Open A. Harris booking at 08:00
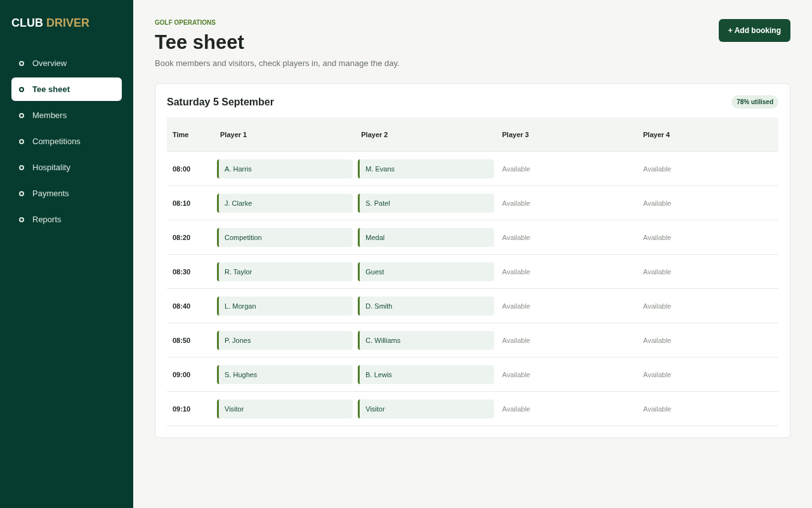Screen dimensions: 812x508 point(285,169)
